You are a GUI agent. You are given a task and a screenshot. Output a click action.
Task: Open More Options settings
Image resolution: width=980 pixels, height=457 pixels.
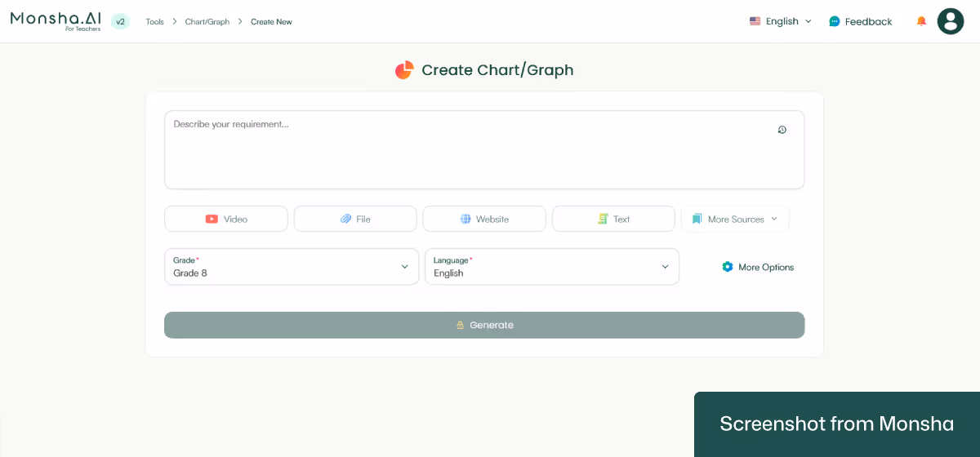(x=758, y=267)
